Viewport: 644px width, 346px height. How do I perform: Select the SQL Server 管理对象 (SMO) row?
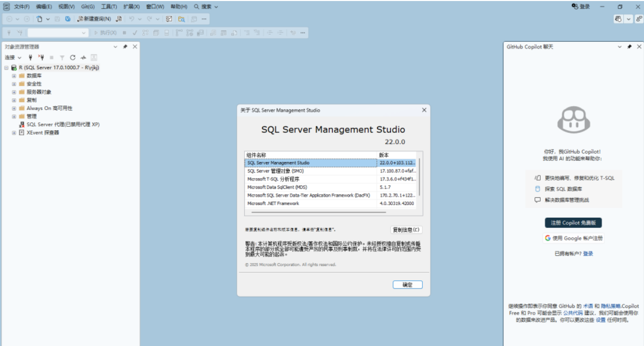pos(331,171)
